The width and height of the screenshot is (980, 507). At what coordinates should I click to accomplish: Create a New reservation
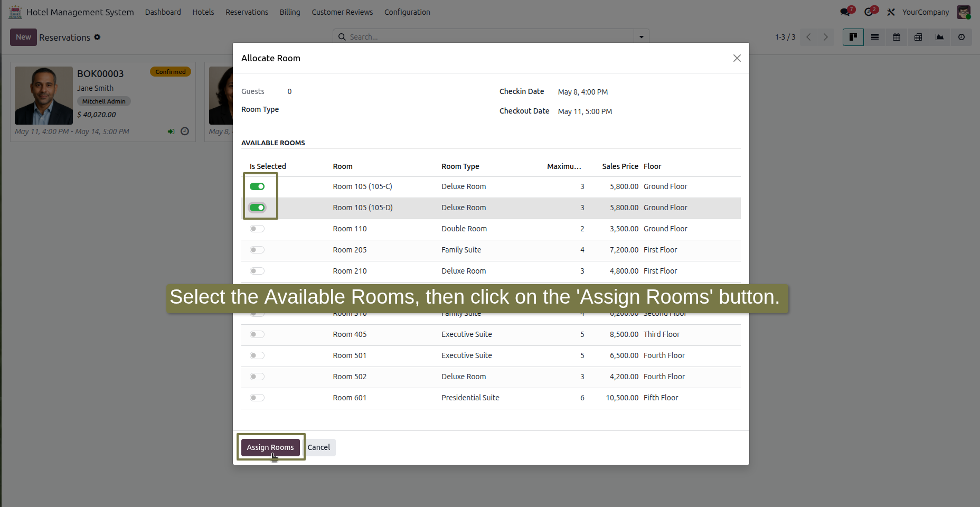point(23,37)
